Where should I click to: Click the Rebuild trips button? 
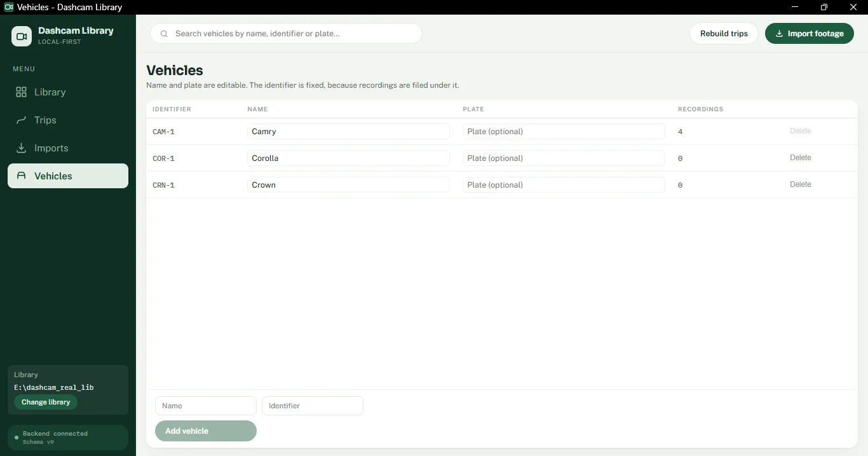pos(724,34)
